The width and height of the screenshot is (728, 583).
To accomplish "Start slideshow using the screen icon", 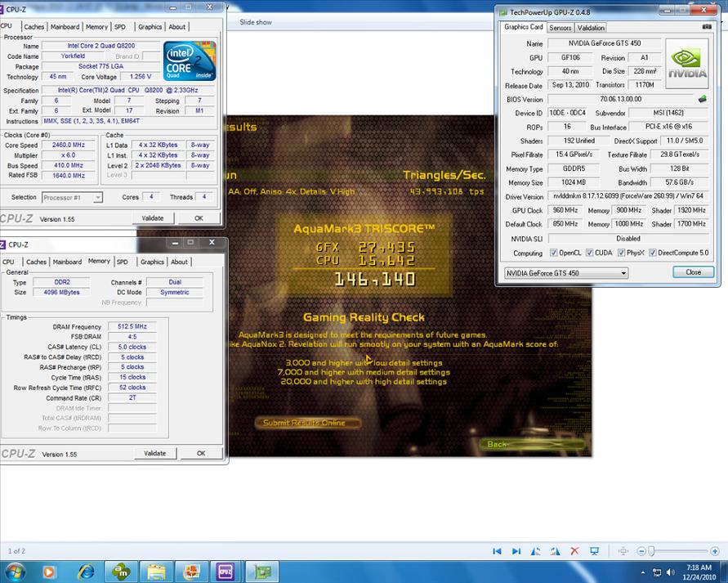I will tap(594, 551).
